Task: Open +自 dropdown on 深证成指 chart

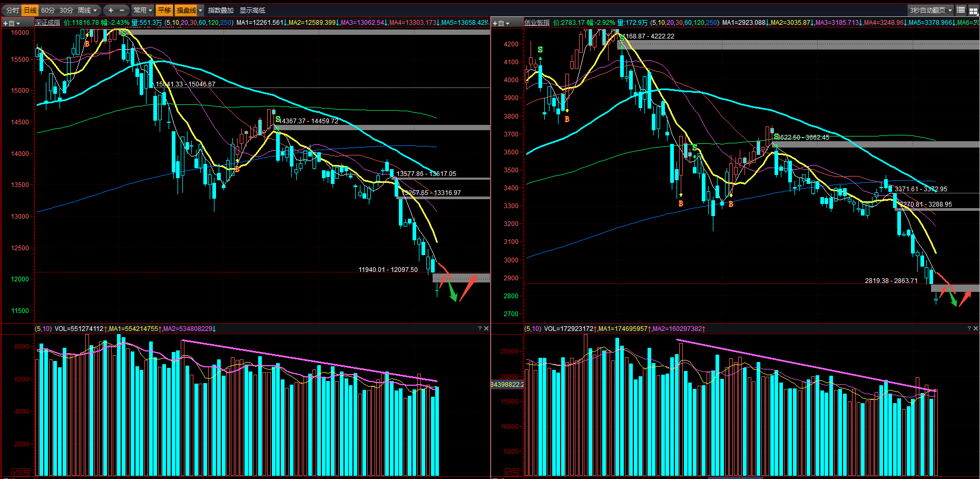Action: point(12,23)
